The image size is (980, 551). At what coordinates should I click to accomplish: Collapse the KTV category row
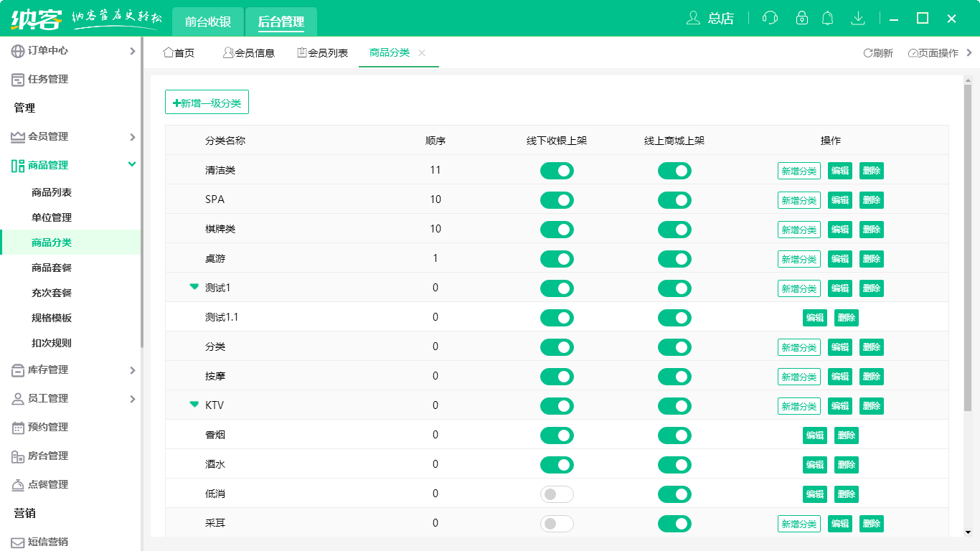coord(194,405)
